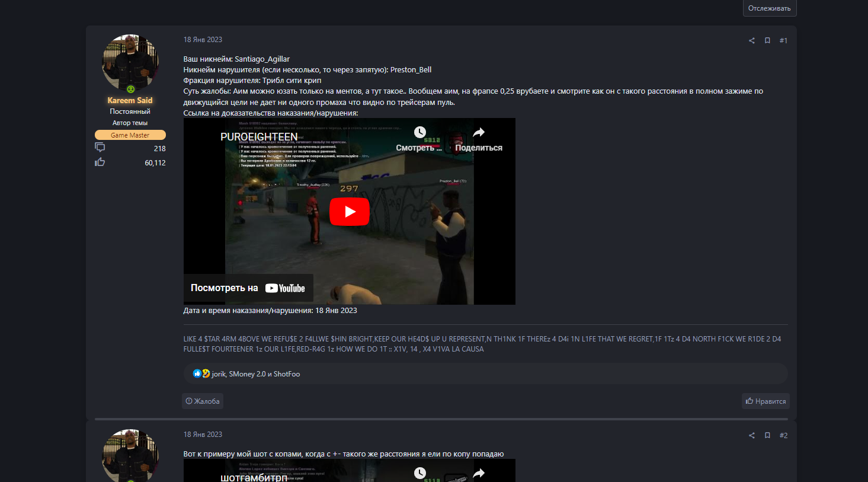The height and width of the screenshot is (482, 868).
Task: Click Watch Later clock icon on second video
Action: coord(419,473)
